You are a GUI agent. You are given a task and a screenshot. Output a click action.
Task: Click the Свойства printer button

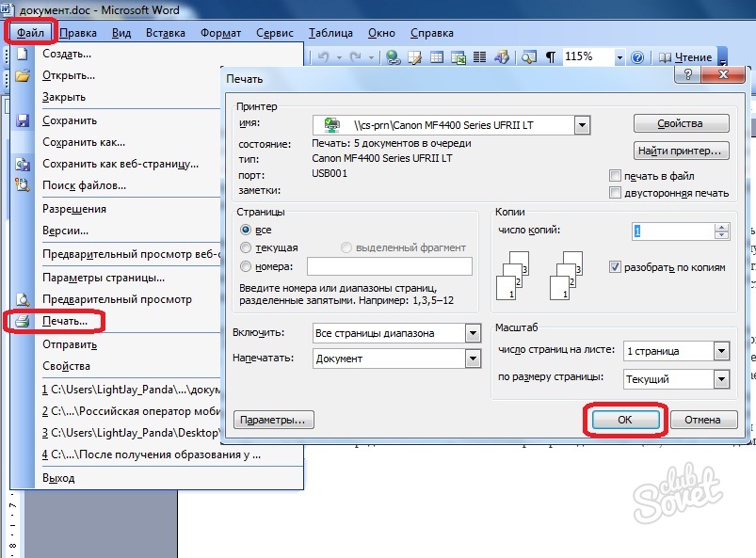[681, 123]
